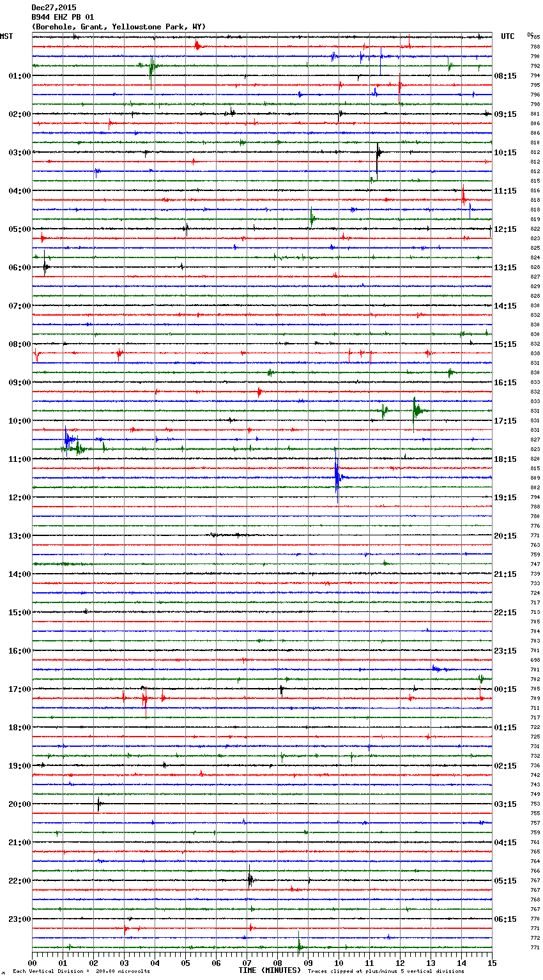Click MST hour label '16:00'
The width and height of the screenshot is (543, 980).
[20, 651]
